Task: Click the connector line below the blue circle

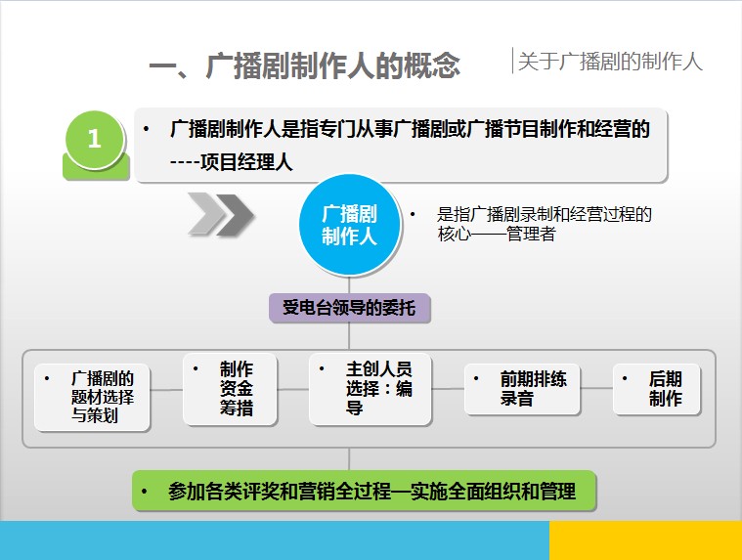Action: (x=349, y=284)
